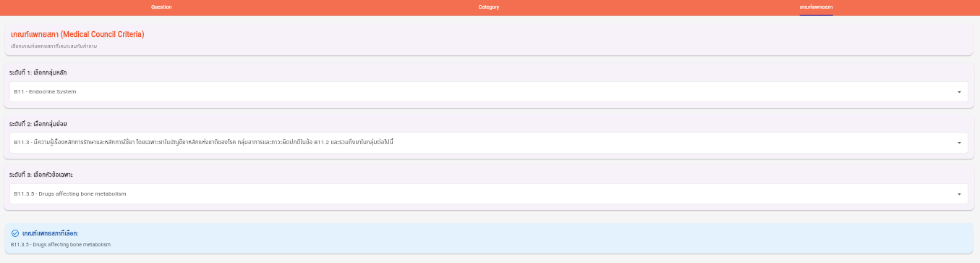The image size is (980, 263).
Task: Click the heading เกณฑ์แพทยสภาที่เลือก
Action: pos(50,233)
